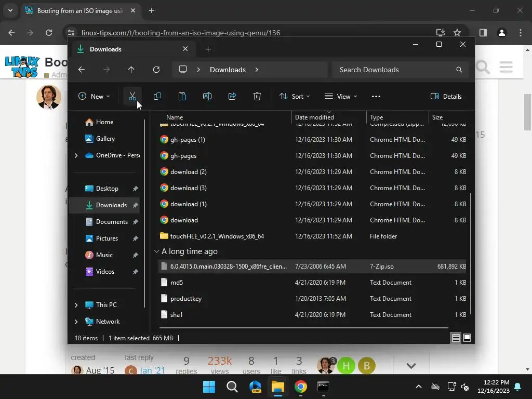This screenshot has height=399, width=532.
Task: Click the Share icon in toolbar
Action: (232, 96)
